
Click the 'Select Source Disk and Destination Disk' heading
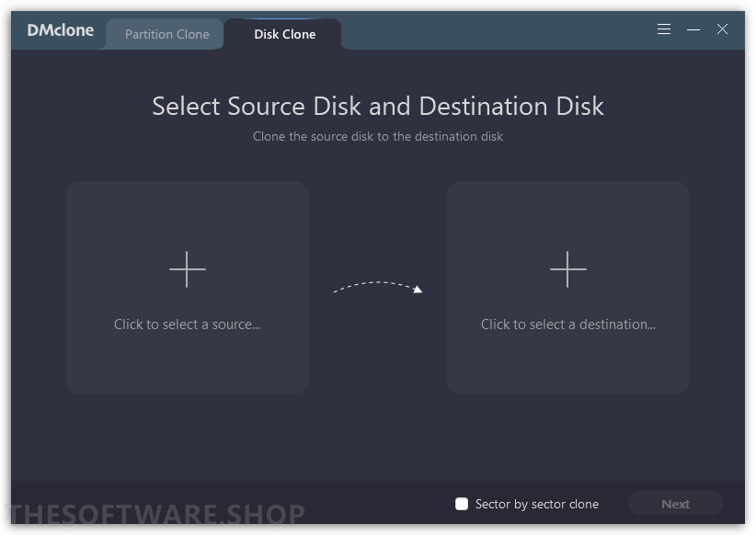coord(378,106)
